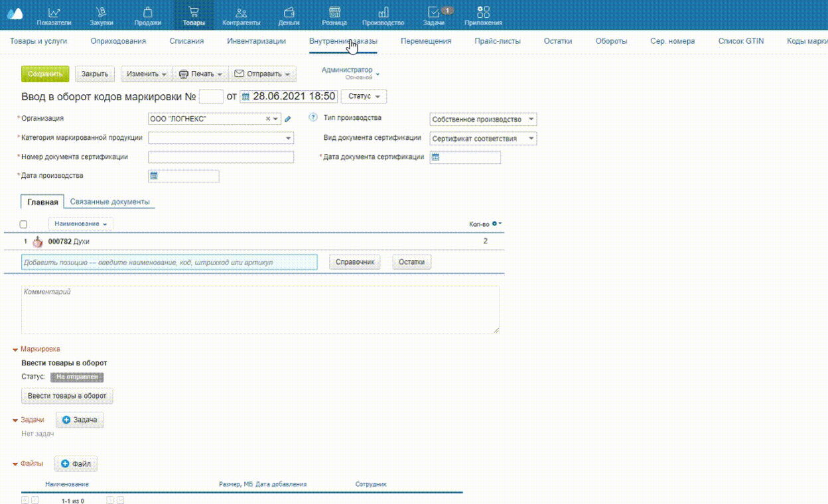The width and height of the screenshot is (828, 504).
Task: Open the Деньги wallet icon
Action: [289, 13]
